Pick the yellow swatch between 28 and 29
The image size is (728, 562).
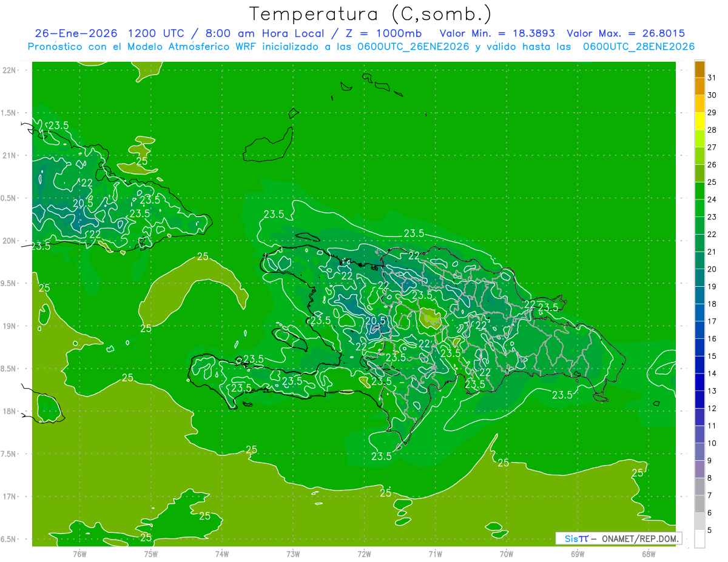pyautogui.click(x=699, y=121)
